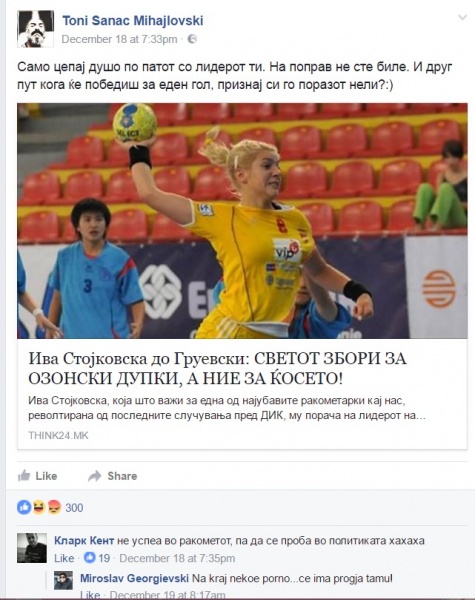The width and height of the screenshot is (475, 600).
Task: Open Miroslav Georgievski's profile name
Action: [134, 578]
